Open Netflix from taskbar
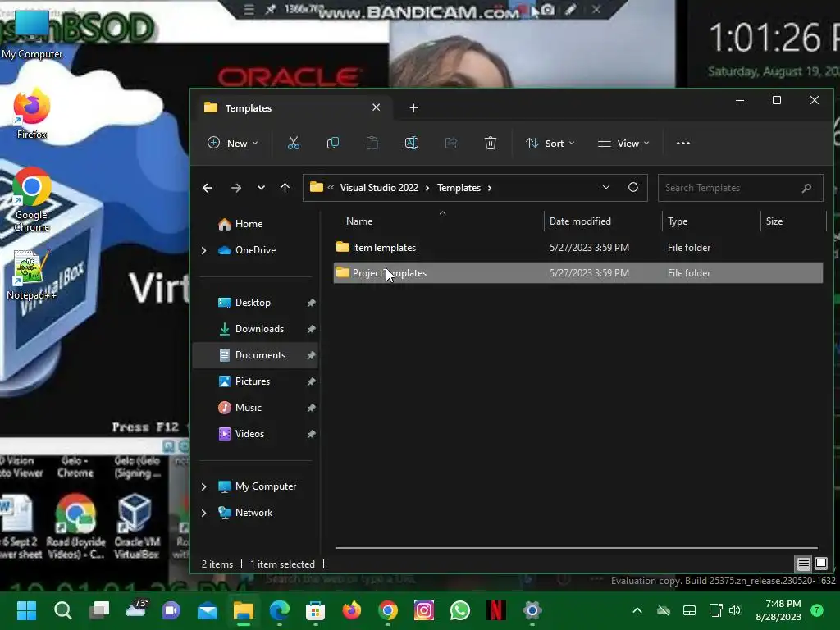 [x=496, y=610]
